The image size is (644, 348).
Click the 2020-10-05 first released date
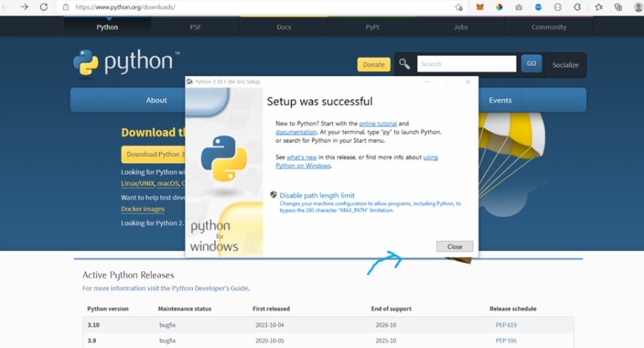pyautogui.click(x=269, y=341)
